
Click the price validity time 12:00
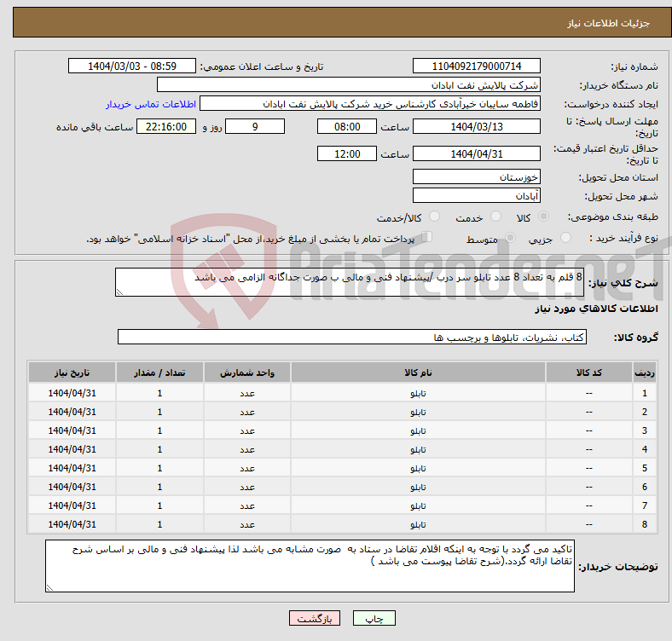pos(347,153)
